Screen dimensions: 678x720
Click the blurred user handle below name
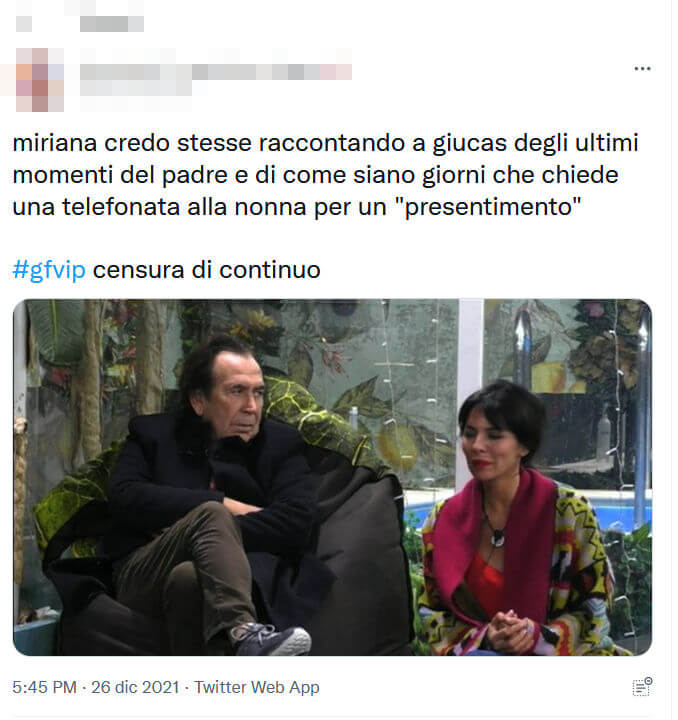click(x=136, y=89)
